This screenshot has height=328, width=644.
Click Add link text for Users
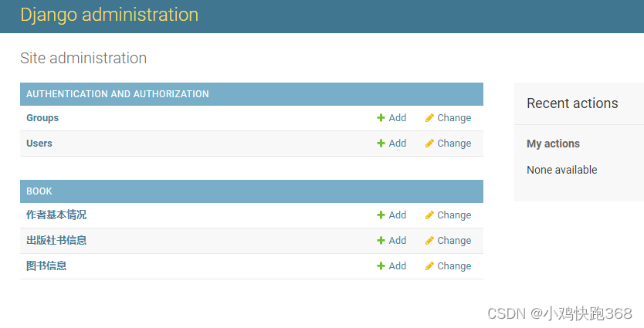[x=398, y=144]
